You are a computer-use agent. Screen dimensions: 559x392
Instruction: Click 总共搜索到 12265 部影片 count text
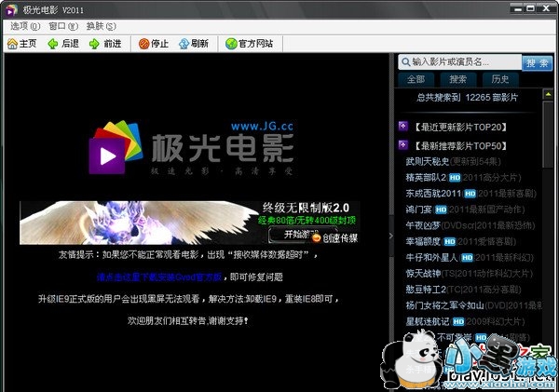click(x=467, y=98)
